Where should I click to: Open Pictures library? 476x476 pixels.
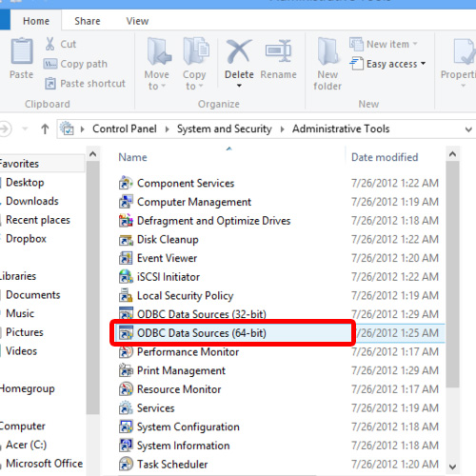tap(25, 332)
